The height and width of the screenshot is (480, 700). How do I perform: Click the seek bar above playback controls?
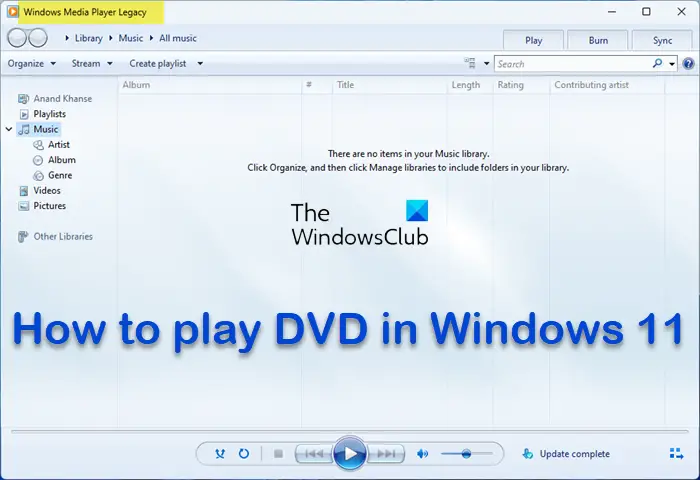(350, 432)
